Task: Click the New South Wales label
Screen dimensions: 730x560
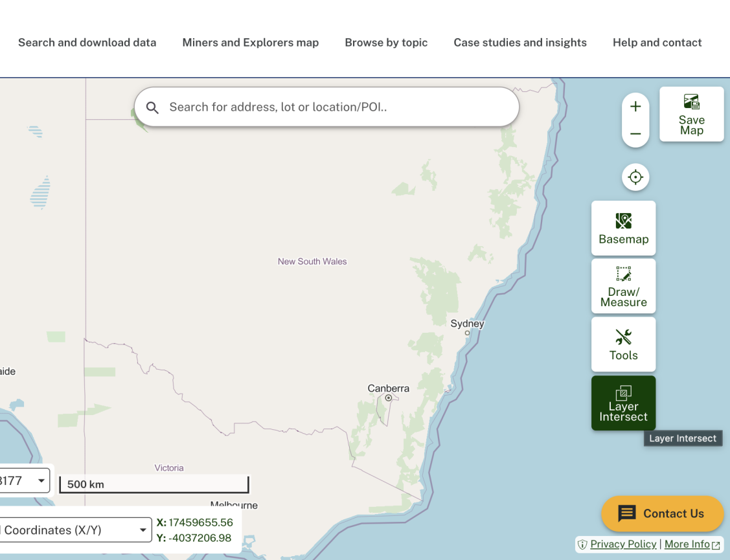Action: (x=312, y=262)
